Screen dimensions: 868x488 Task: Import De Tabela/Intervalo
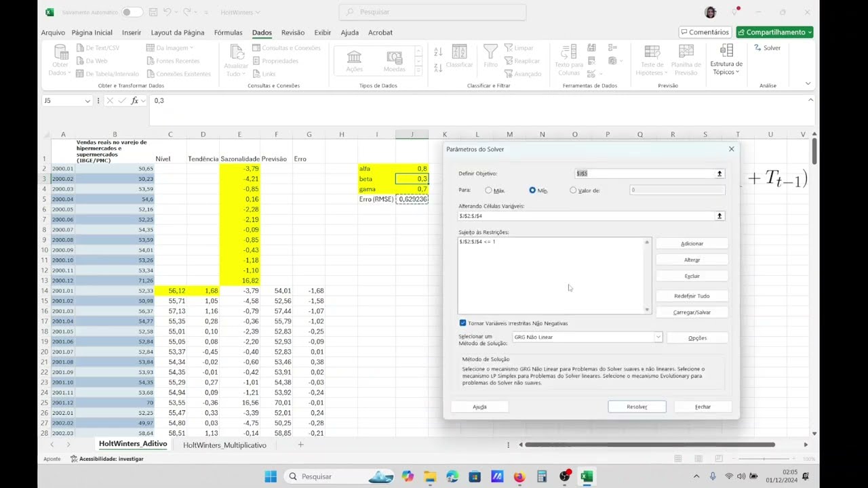point(107,74)
